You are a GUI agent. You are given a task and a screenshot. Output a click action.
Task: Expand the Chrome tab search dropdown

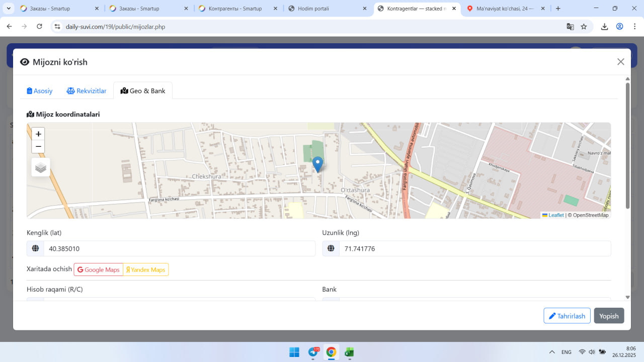9,9
